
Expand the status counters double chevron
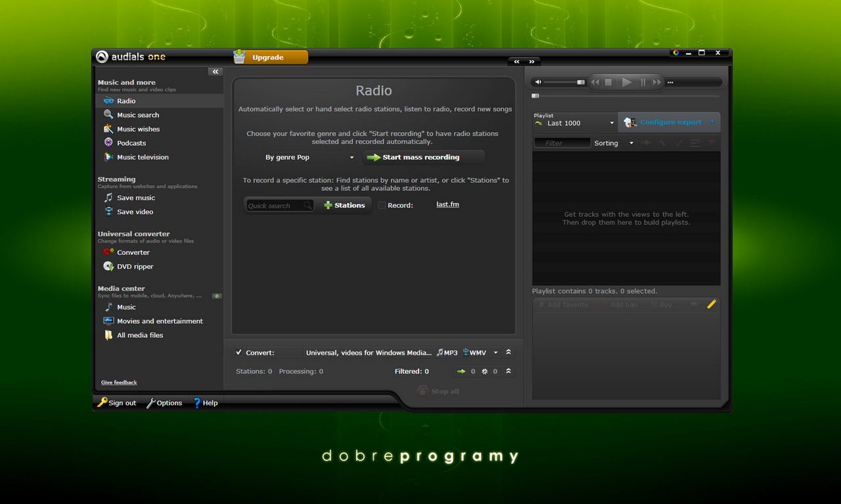click(x=509, y=371)
